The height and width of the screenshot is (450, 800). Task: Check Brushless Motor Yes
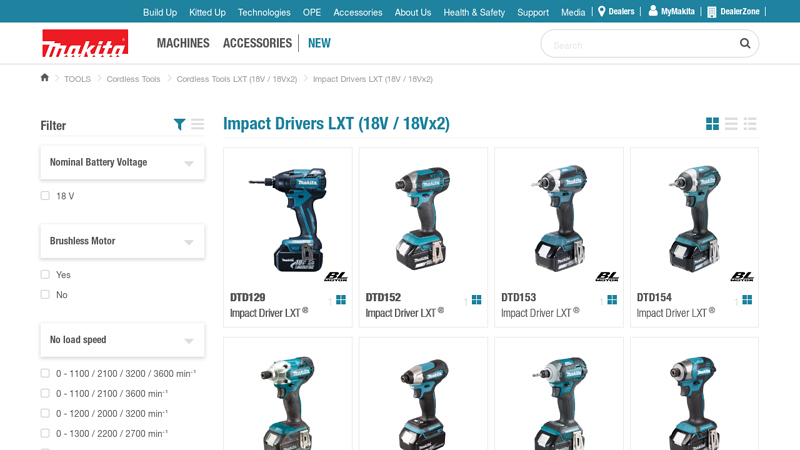click(x=45, y=274)
